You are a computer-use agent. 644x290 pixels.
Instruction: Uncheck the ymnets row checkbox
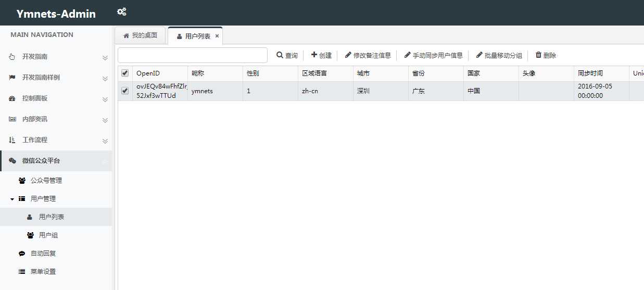point(125,91)
